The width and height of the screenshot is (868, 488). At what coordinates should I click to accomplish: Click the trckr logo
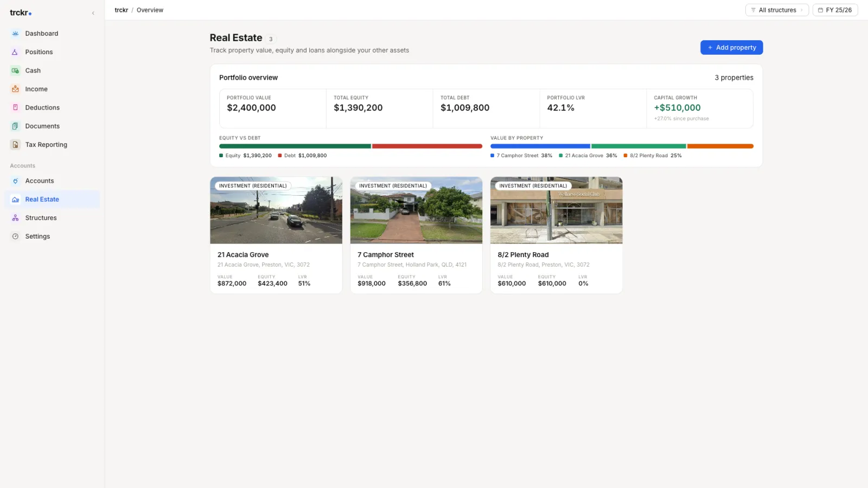click(x=21, y=12)
